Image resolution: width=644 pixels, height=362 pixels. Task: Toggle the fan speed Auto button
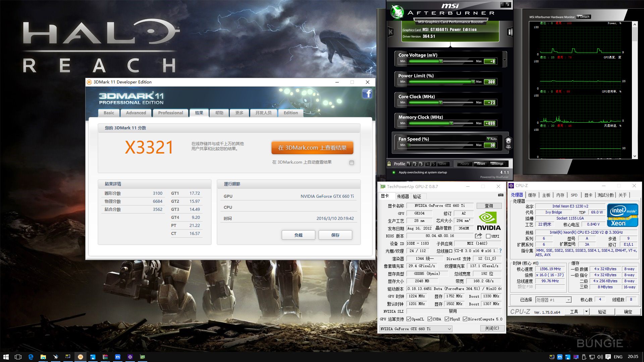pyautogui.click(x=492, y=139)
